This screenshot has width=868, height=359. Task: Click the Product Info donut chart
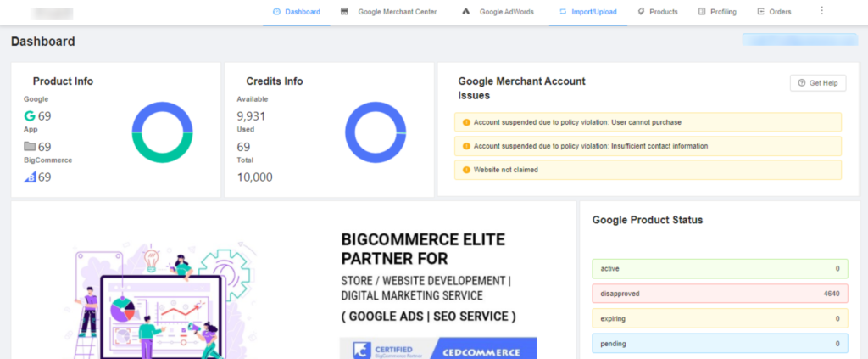click(x=162, y=132)
